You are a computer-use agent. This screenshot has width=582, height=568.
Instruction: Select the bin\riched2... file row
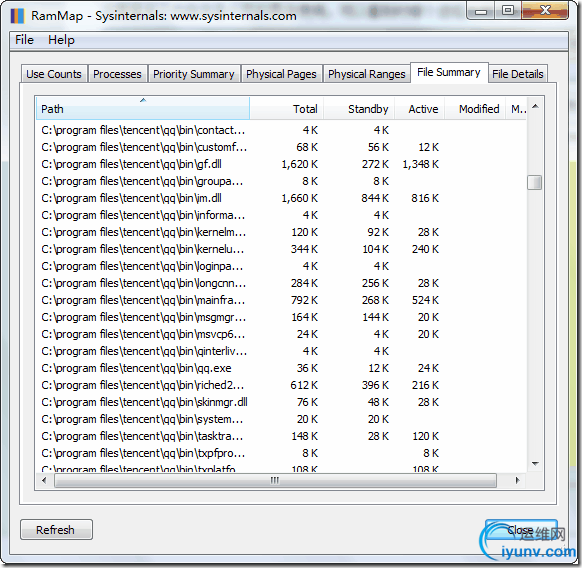[x=281, y=385]
